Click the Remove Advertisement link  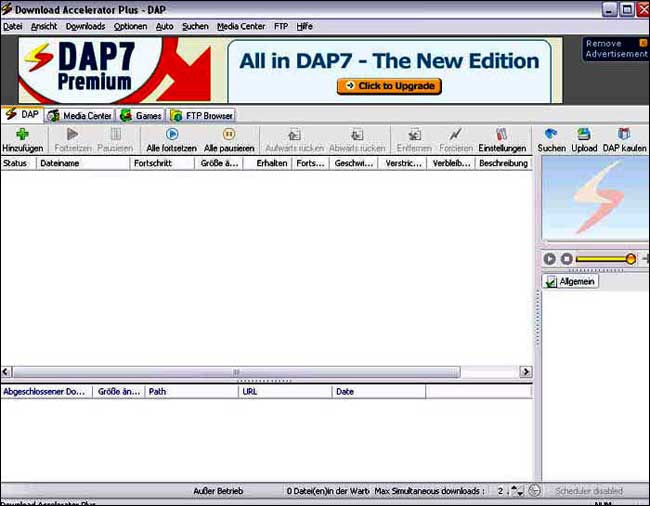coord(616,49)
